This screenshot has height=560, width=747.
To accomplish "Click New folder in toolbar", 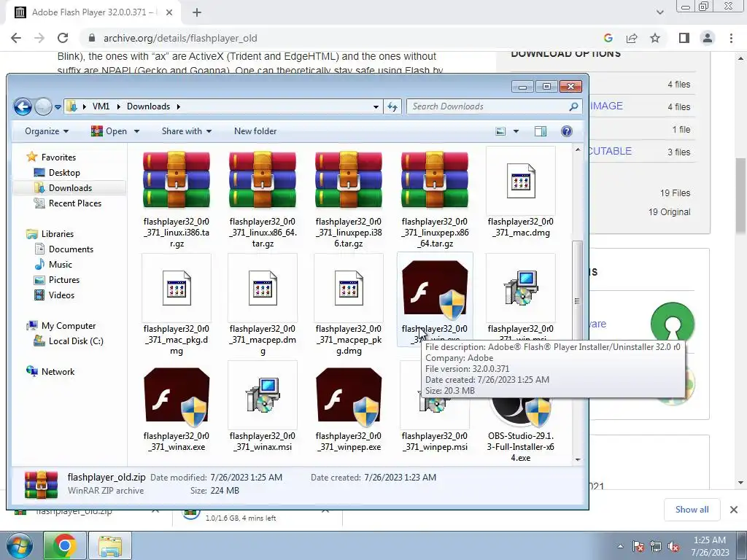I will click(x=255, y=131).
